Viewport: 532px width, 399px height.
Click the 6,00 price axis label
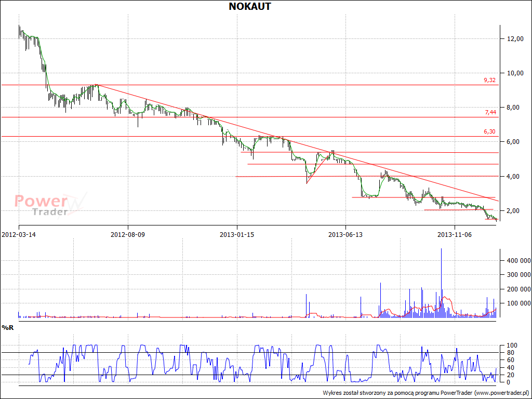pyautogui.click(x=512, y=142)
